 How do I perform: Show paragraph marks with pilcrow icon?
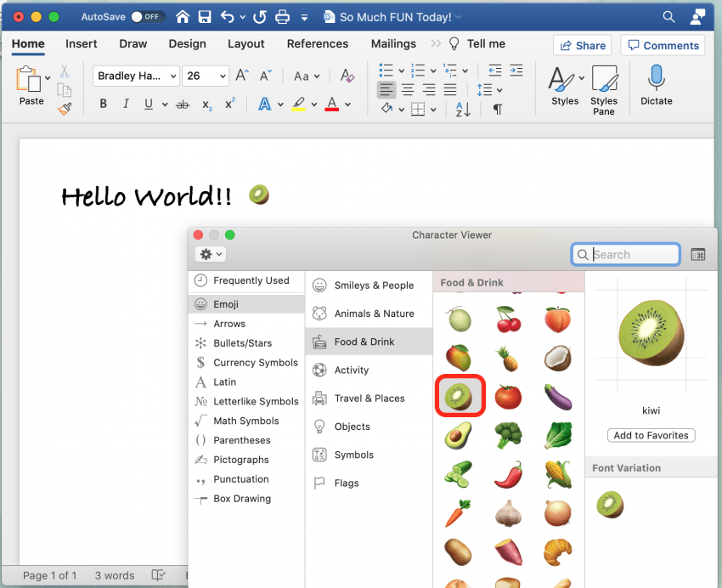[x=497, y=109]
